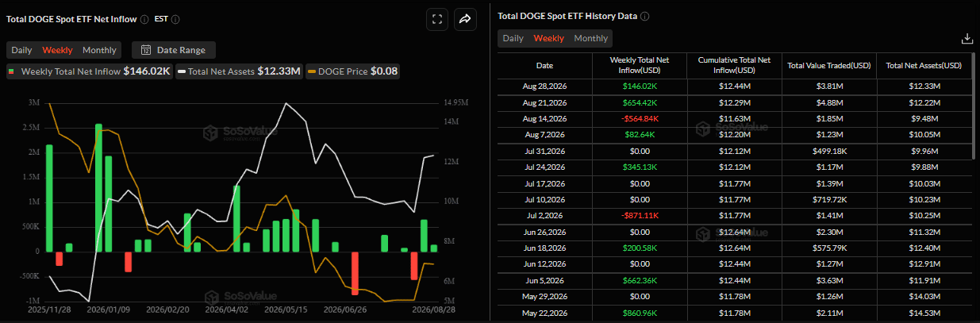Toggle Total Net Assets legend series
This screenshot has width=980, height=323.
239,71
